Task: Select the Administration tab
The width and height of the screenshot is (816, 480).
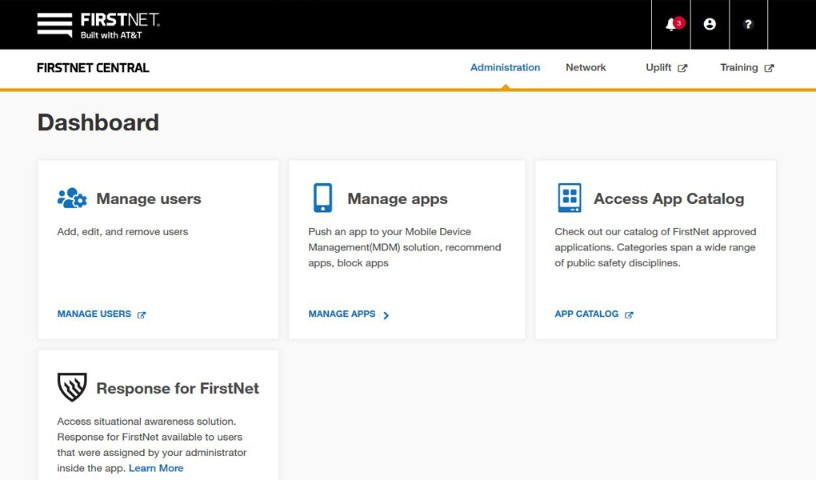Action: pyautogui.click(x=505, y=68)
